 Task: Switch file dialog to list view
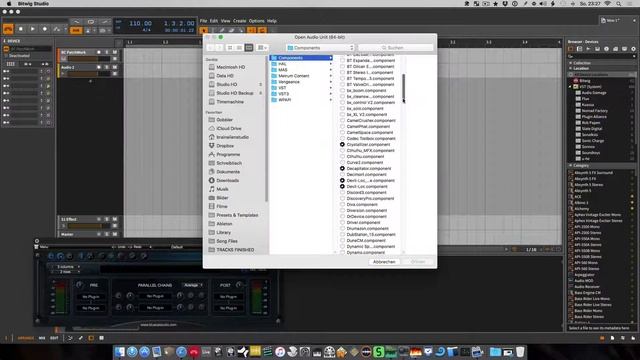[239, 48]
